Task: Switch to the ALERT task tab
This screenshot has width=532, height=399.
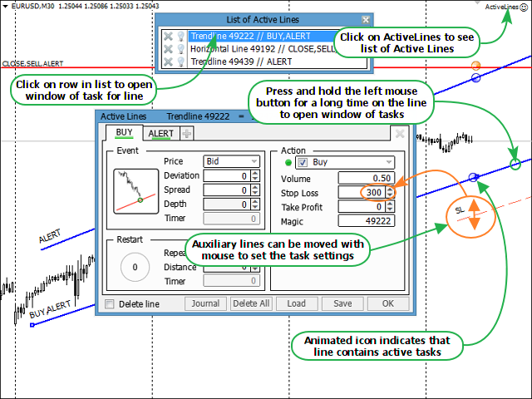Action: (x=160, y=133)
